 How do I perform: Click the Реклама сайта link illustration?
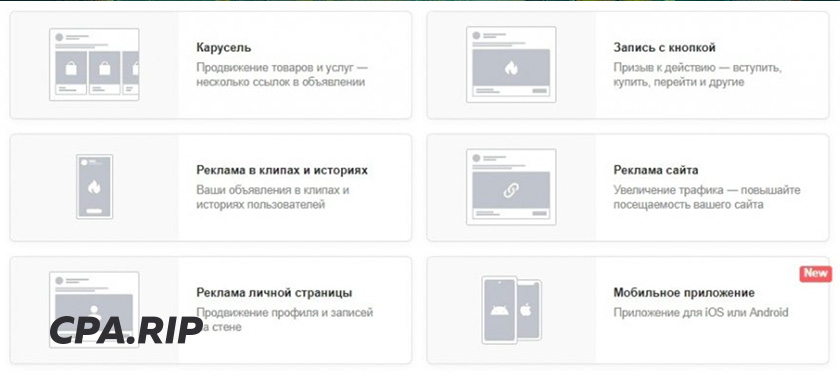tap(511, 187)
